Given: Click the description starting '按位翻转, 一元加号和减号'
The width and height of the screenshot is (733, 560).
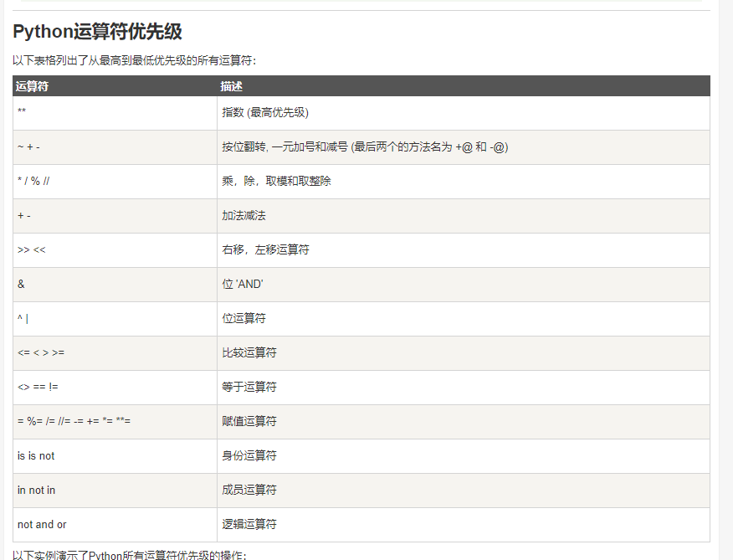Looking at the screenshot, I should click(x=365, y=146).
